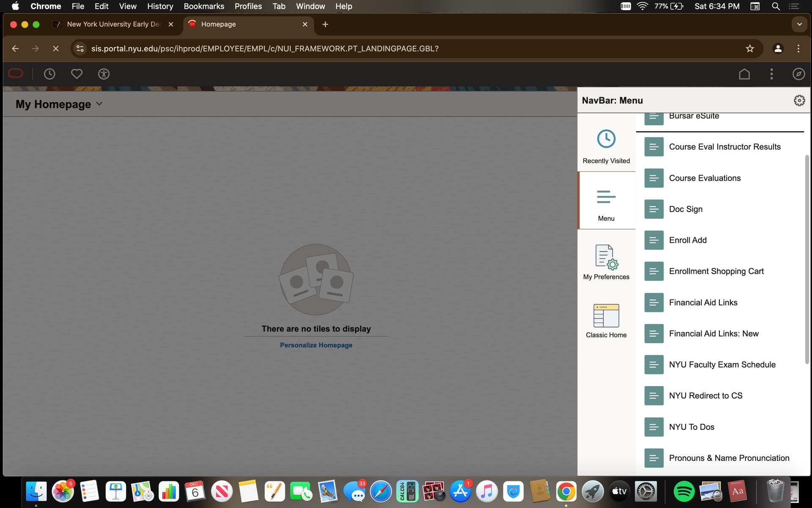Viewport: 812px width, 508px height.
Task: Click the NavBar menu vertical scrollbar
Action: [807, 258]
